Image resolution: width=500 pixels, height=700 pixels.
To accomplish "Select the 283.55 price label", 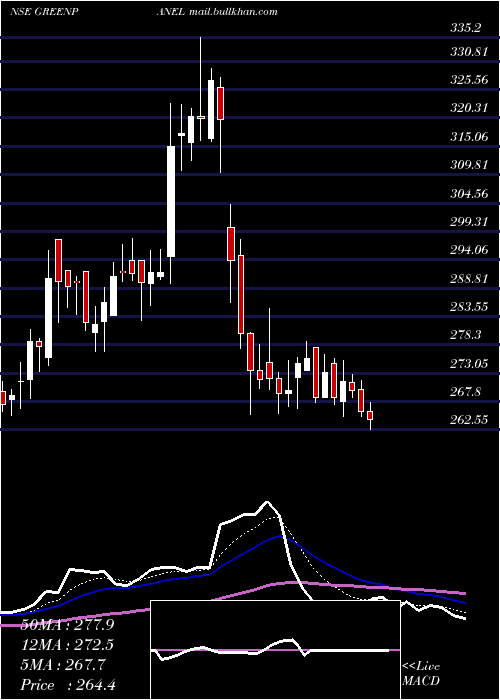I will [x=468, y=307].
